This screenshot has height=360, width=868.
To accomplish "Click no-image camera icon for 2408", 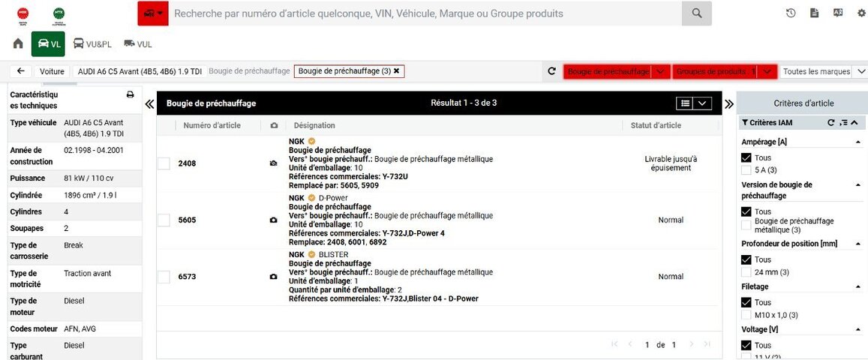I will (x=274, y=163).
